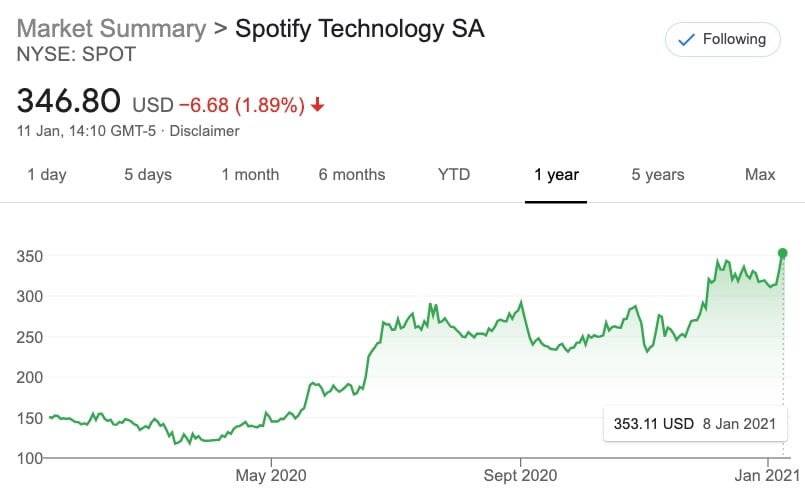
Task: Open the Disclaimer link
Action: (x=205, y=130)
